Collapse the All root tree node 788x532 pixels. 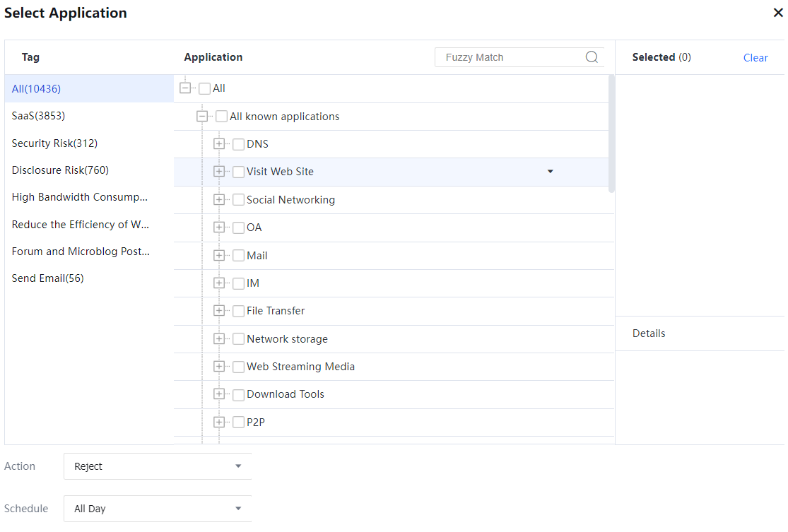[185, 88]
